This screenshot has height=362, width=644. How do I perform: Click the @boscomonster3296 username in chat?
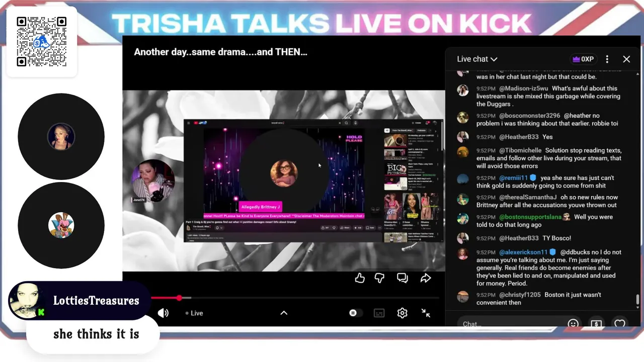[x=529, y=116]
